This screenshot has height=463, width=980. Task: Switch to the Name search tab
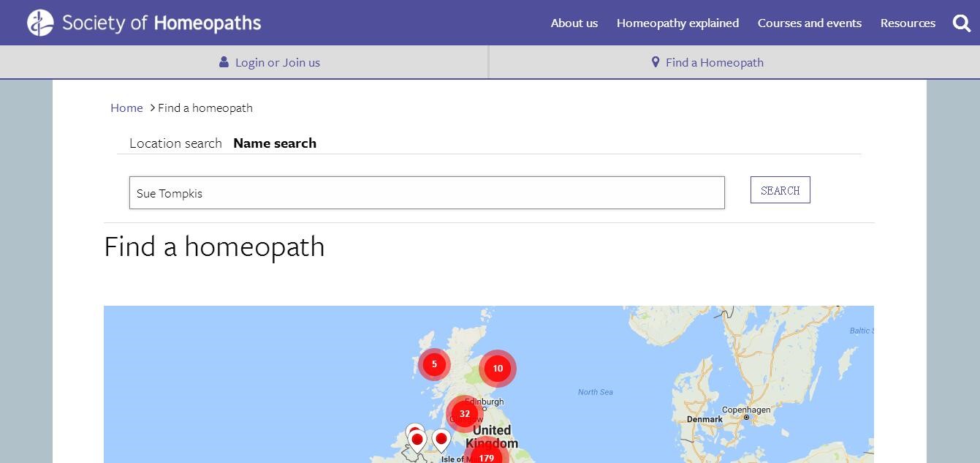pyautogui.click(x=275, y=143)
